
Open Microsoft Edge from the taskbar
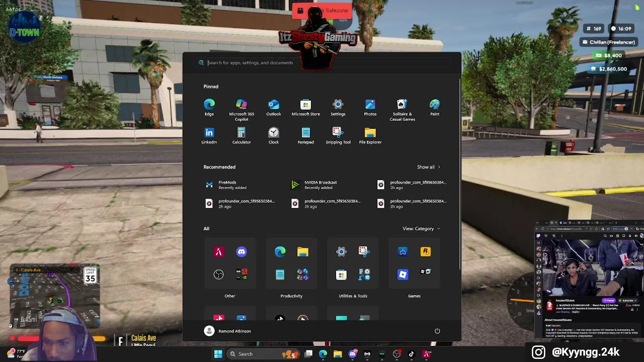click(323, 354)
